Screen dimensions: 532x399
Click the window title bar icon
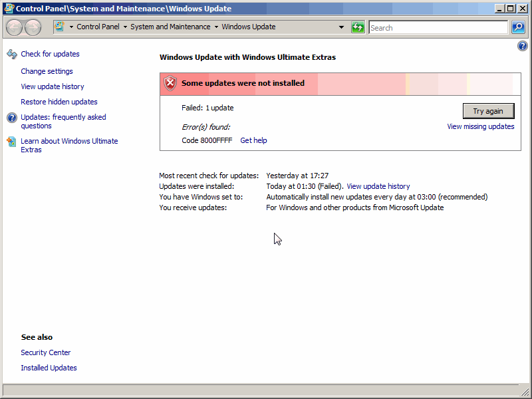[x=9, y=9]
